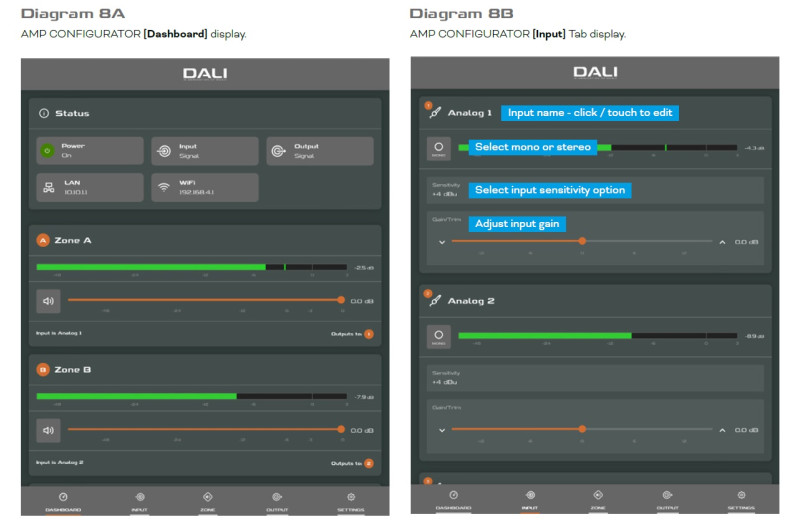
Task: Click the Status info icon on the Dashboard
Action: coord(44,113)
